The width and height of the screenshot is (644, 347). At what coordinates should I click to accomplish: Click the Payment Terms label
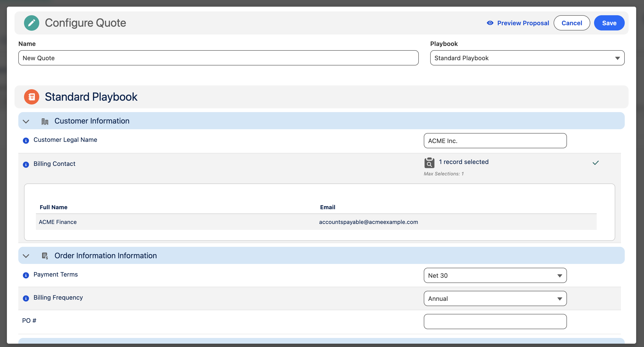pos(55,274)
